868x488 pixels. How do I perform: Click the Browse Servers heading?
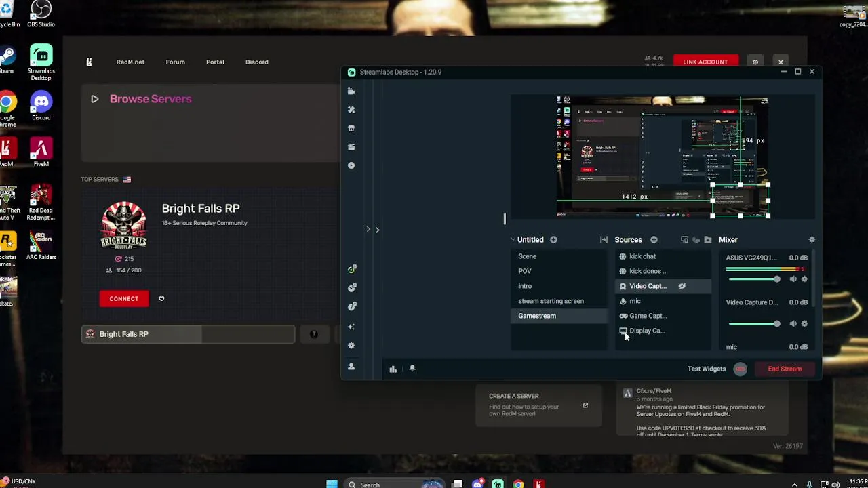[151, 99]
